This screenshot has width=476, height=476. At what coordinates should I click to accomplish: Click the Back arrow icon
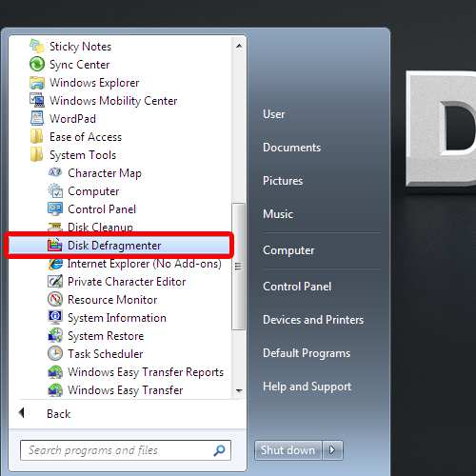point(22,413)
